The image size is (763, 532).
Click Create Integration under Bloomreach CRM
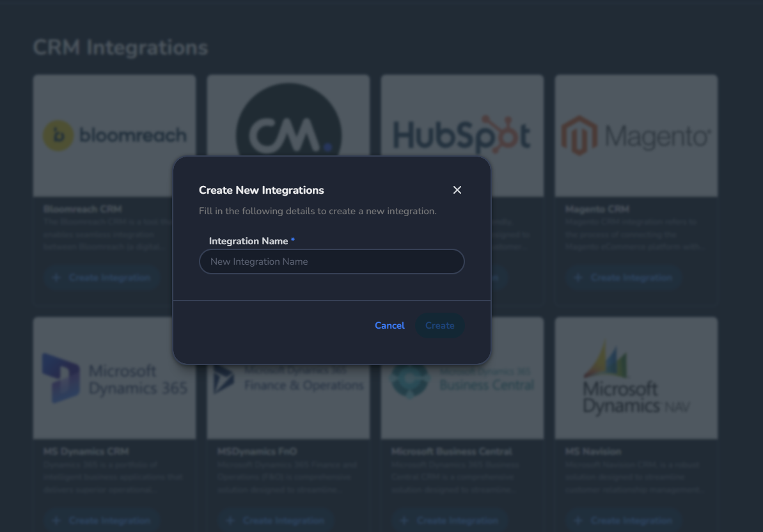(102, 278)
